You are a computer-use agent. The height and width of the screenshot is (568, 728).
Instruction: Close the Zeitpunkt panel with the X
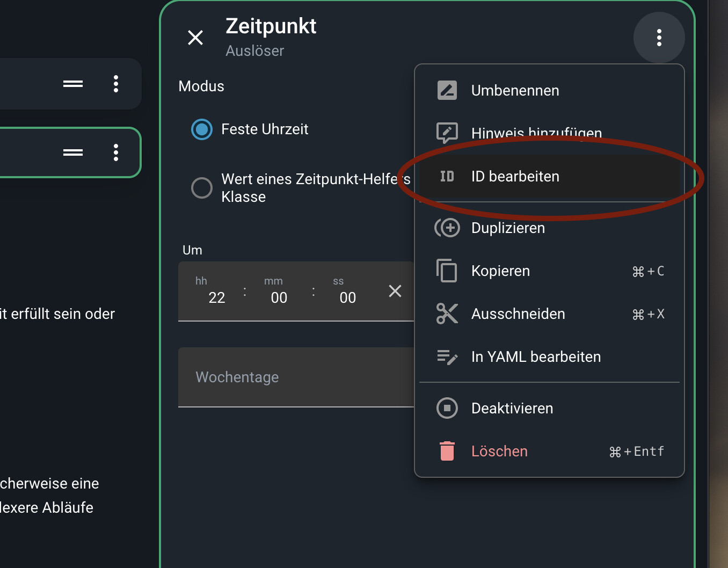[x=195, y=38]
